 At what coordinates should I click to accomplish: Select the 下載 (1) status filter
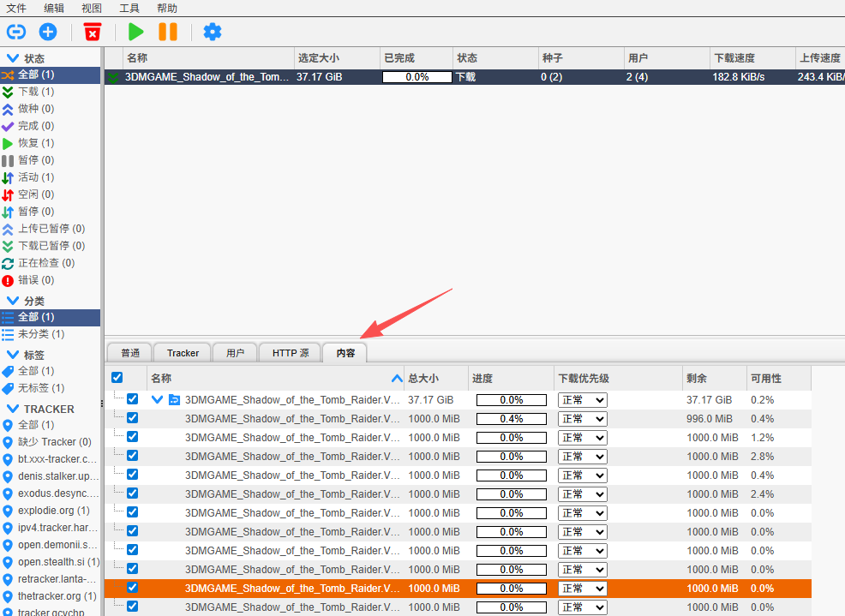coord(50,92)
